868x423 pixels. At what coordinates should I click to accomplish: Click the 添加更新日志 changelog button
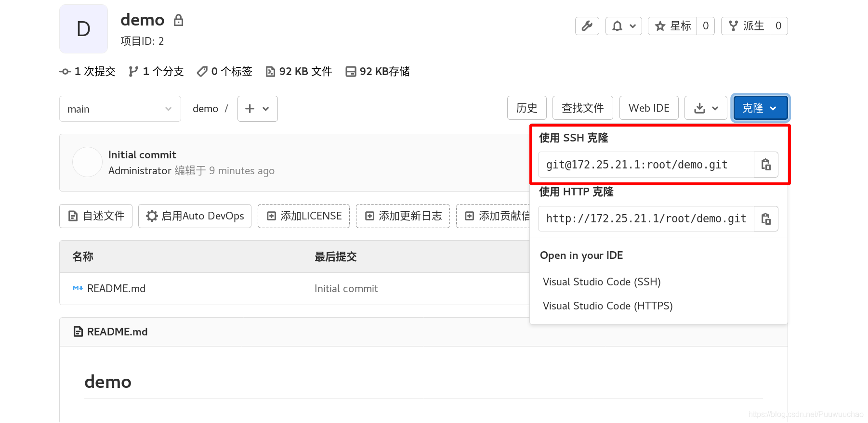coord(403,216)
